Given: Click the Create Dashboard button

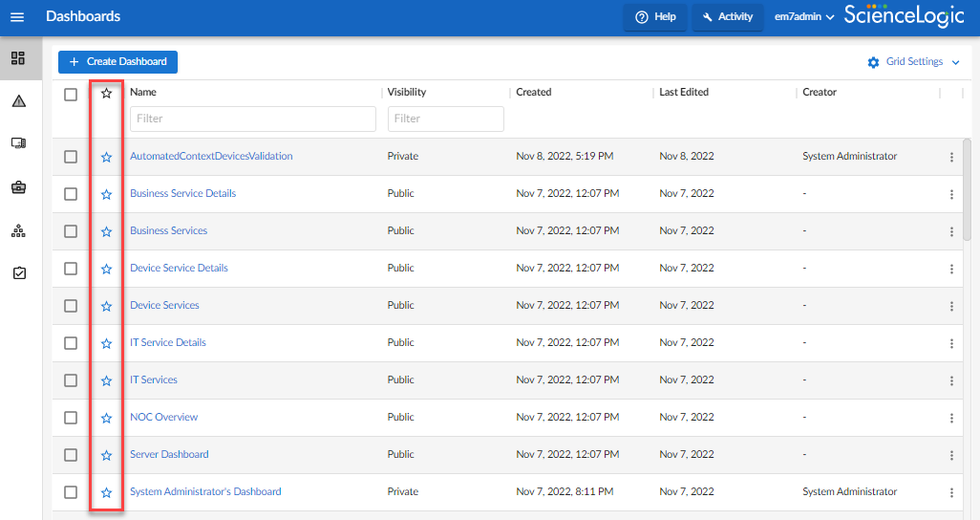Looking at the screenshot, I should (117, 62).
